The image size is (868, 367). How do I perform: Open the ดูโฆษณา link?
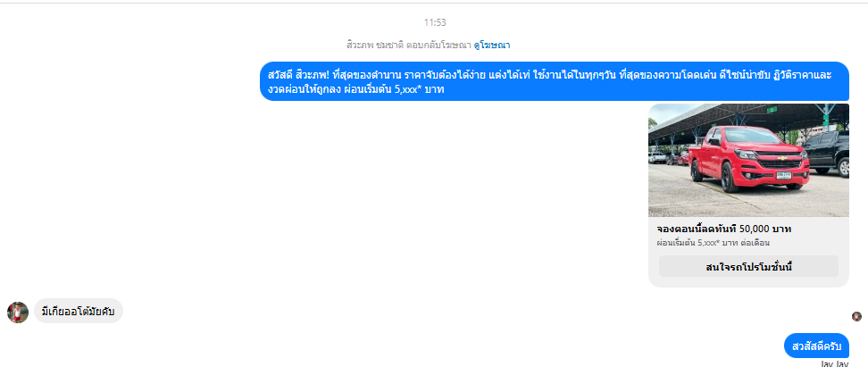pos(491,45)
